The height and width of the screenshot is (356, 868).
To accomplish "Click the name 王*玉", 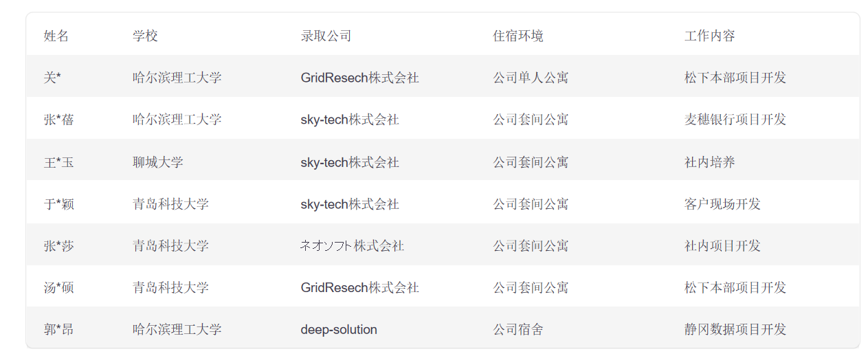I will point(58,162).
